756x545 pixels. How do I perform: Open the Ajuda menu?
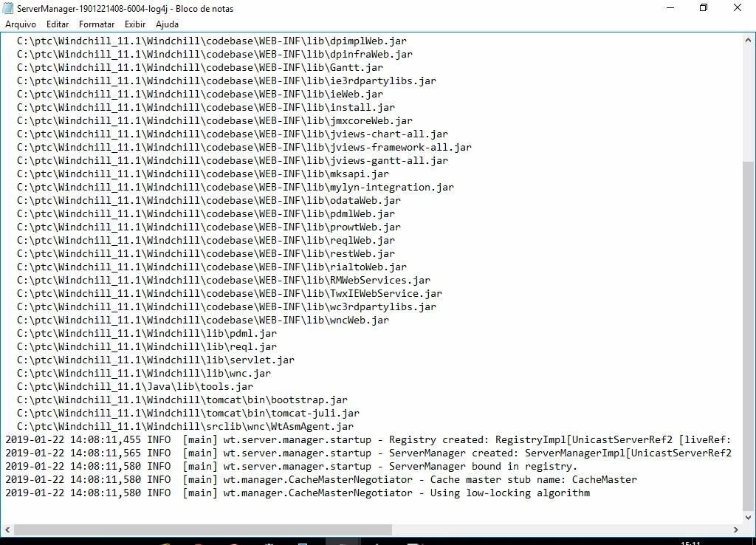point(167,24)
